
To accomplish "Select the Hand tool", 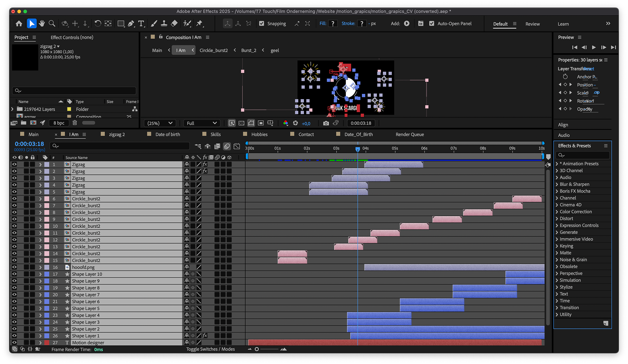I will tap(42, 24).
